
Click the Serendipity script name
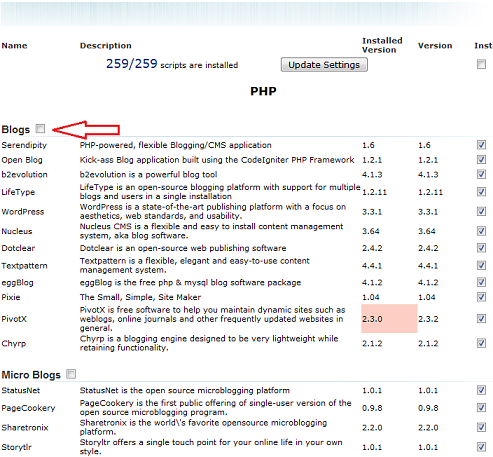24,145
